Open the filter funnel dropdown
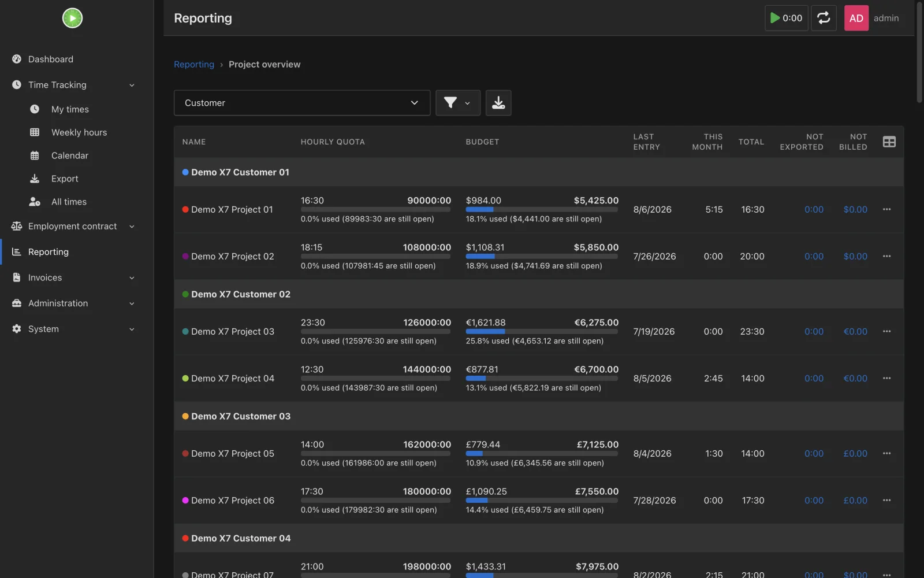This screenshot has height=578, width=924. [x=457, y=103]
